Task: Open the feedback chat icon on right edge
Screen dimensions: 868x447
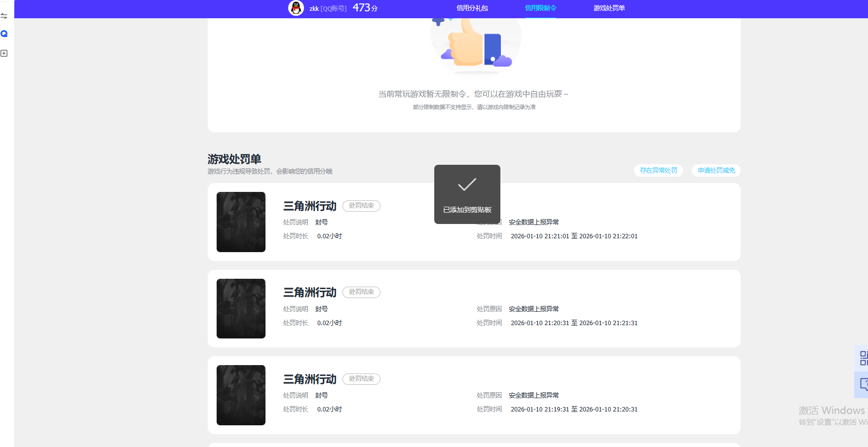Action: pos(863,384)
